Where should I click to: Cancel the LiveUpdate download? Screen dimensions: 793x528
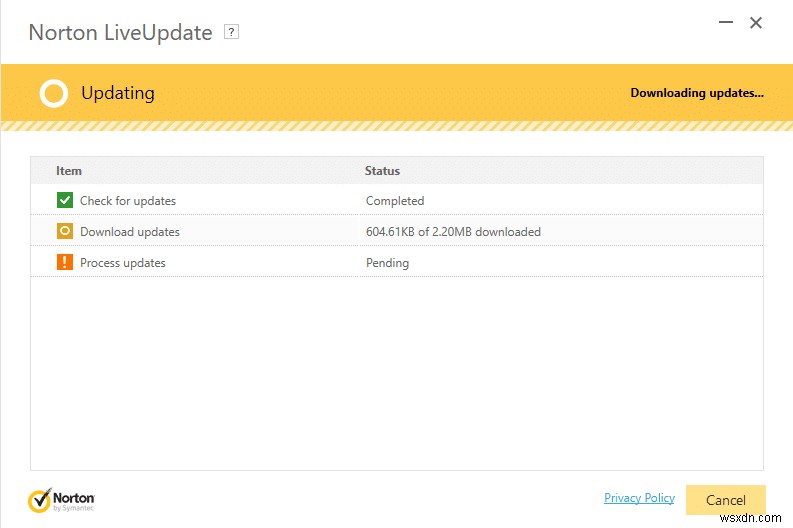[x=726, y=500]
